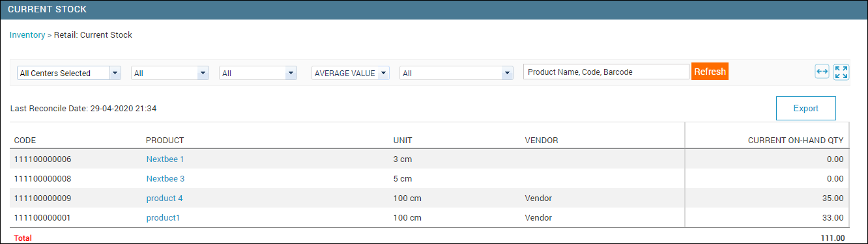Click the CURRENT STOCK title bar text
Image resolution: width=868 pixels, height=244 pixels.
[x=47, y=10]
